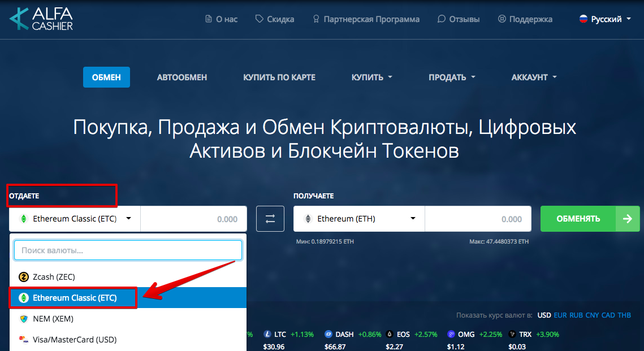Show exchange rates in THB

click(x=624, y=315)
